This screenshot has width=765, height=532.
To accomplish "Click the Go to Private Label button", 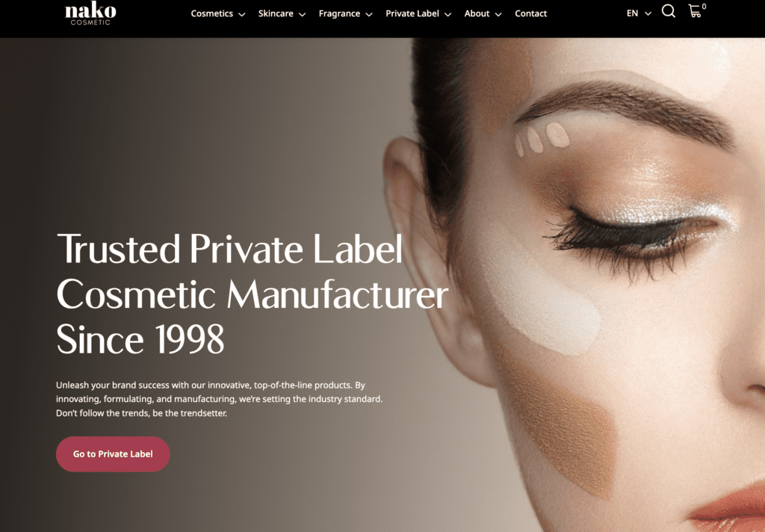I will pyautogui.click(x=114, y=454).
